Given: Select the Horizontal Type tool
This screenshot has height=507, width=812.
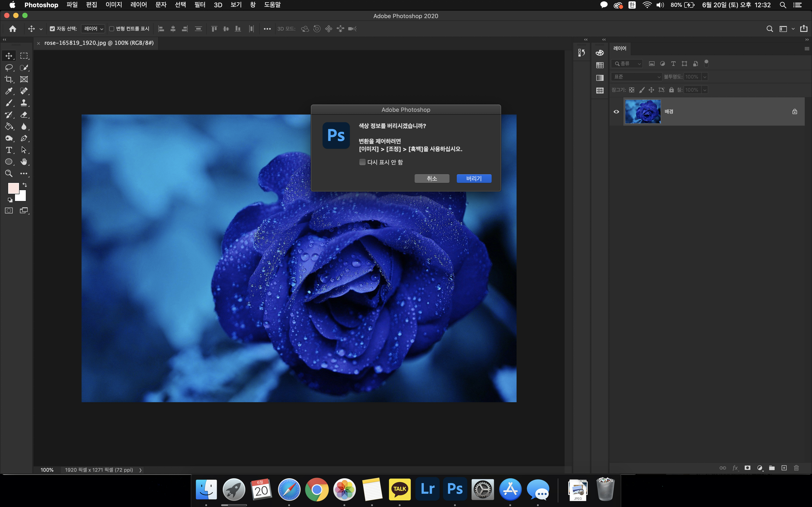Looking at the screenshot, I should (9, 150).
